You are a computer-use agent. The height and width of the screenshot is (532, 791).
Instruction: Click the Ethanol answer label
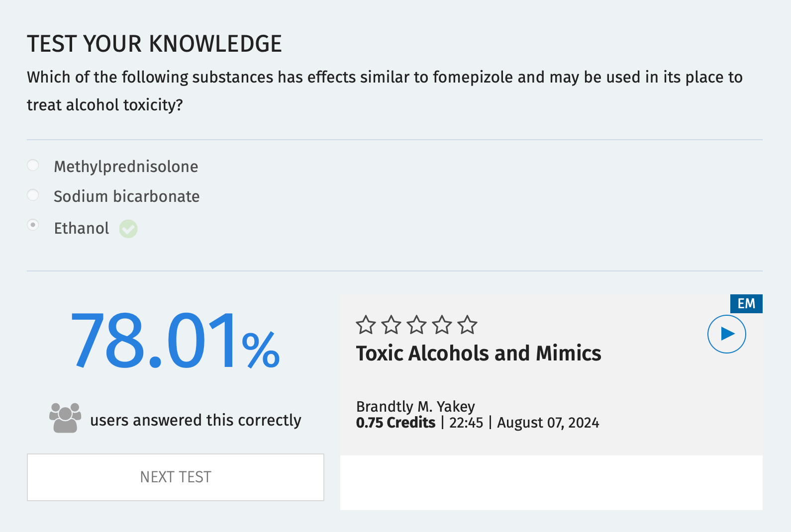click(82, 228)
